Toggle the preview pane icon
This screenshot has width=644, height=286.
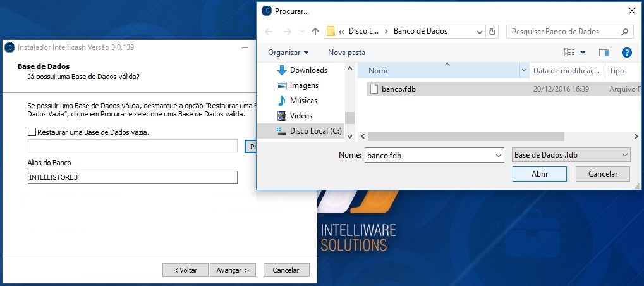pyautogui.click(x=604, y=52)
